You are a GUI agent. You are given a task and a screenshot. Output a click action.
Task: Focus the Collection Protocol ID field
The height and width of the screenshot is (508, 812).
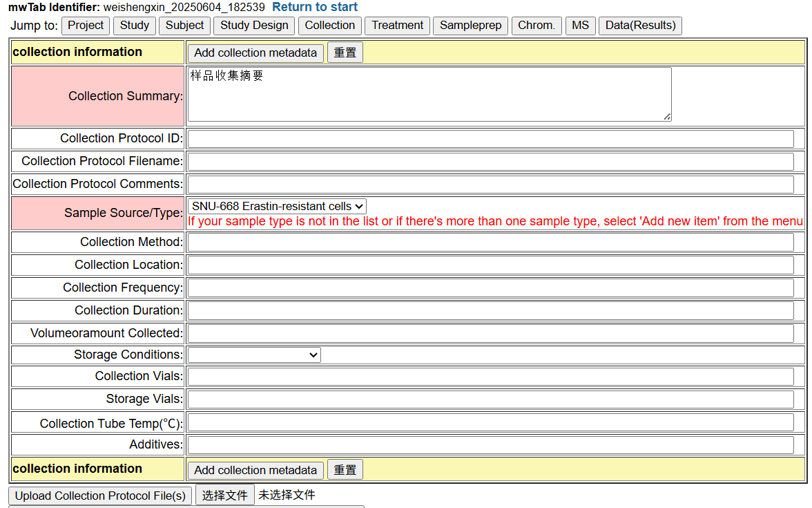pyautogui.click(x=490, y=138)
